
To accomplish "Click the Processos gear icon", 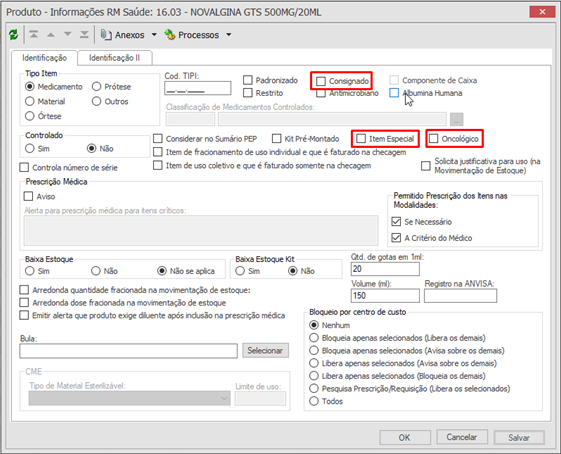I will click(x=170, y=35).
